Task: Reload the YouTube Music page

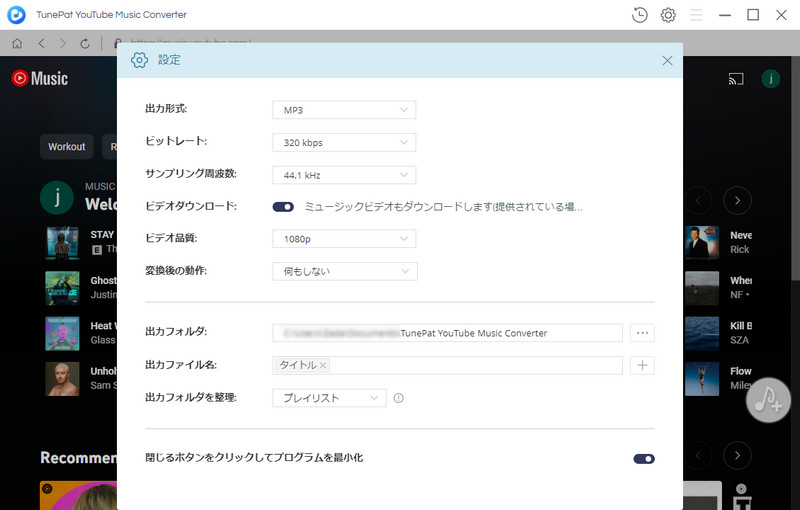Action: (85, 44)
